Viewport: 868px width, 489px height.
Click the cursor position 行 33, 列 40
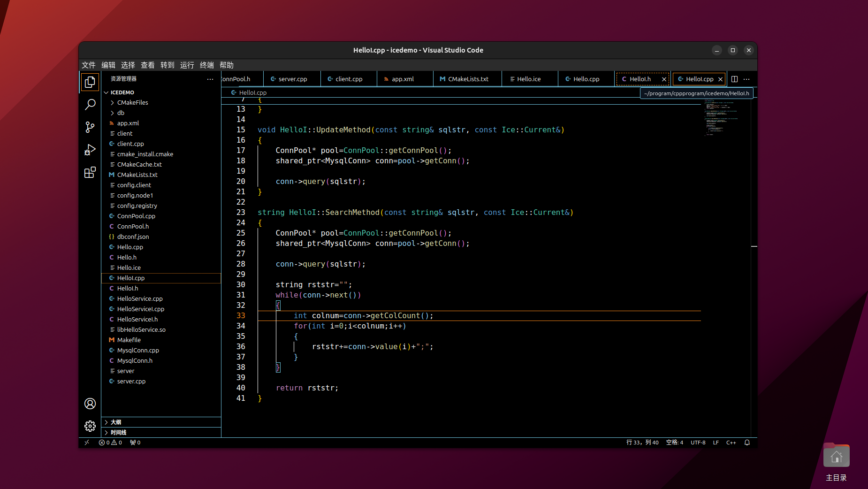[x=642, y=442]
